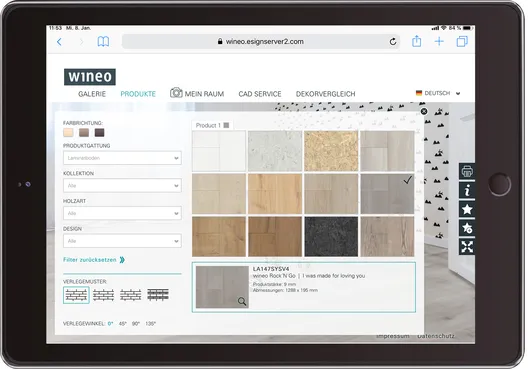
Task: Click the magnifier on the product preview
Action: tap(242, 301)
